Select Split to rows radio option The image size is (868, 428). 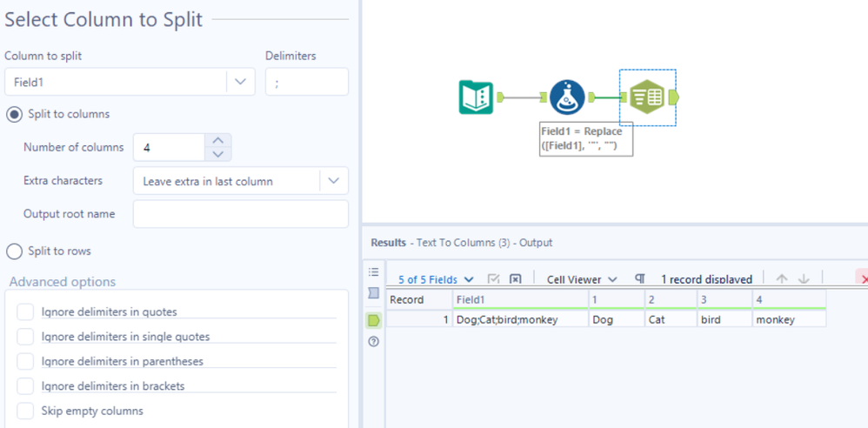[14, 251]
